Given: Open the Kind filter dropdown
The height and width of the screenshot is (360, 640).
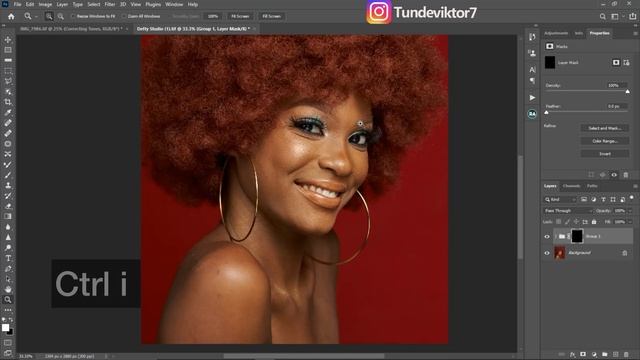Looking at the screenshot, I should [x=560, y=200].
